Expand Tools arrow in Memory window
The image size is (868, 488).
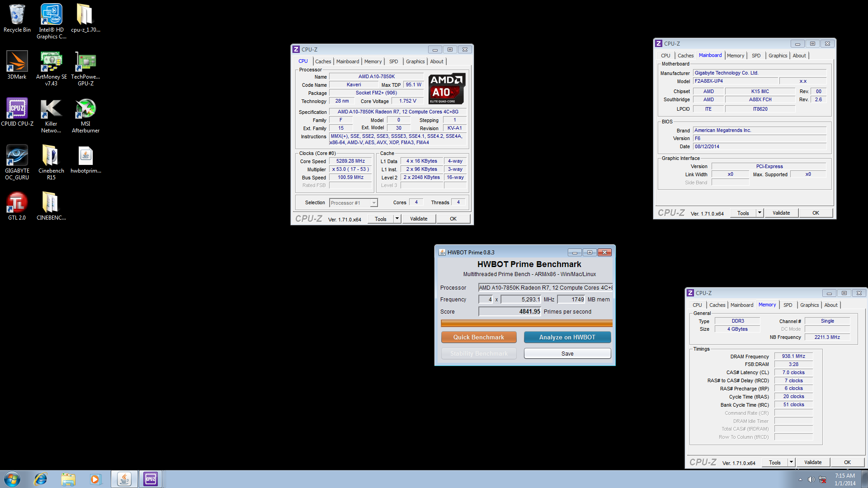coord(791,462)
